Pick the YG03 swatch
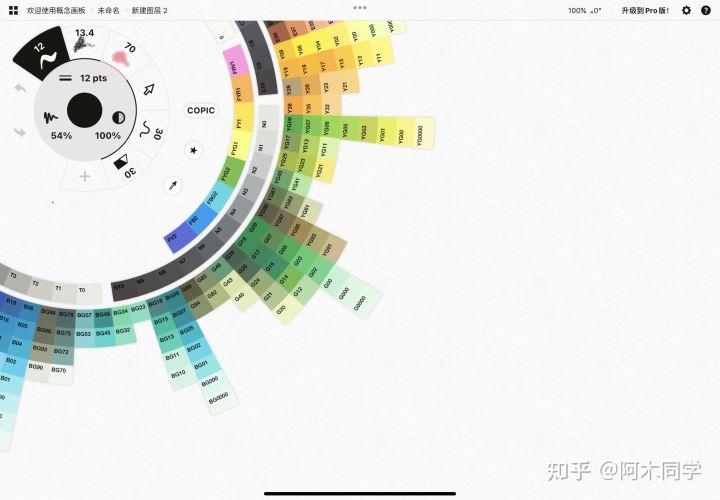This screenshot has width=720, height=500. 367,129
